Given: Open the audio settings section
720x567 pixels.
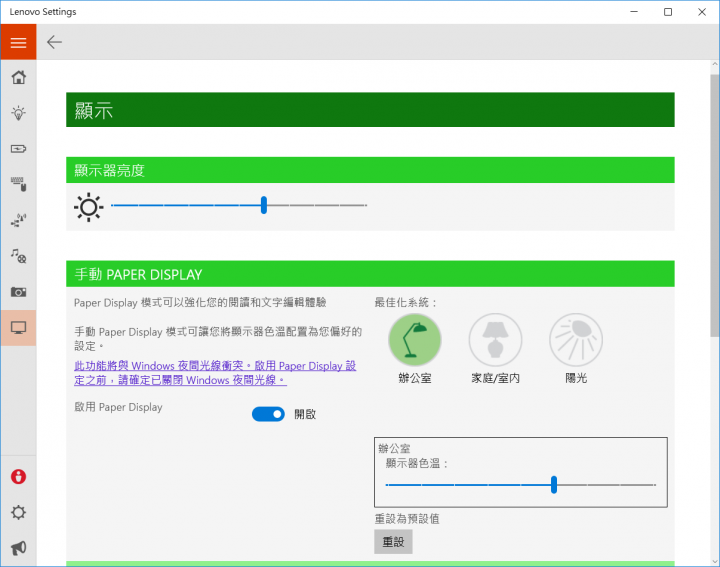Looking at the screenshot, I should coord(18,256).
